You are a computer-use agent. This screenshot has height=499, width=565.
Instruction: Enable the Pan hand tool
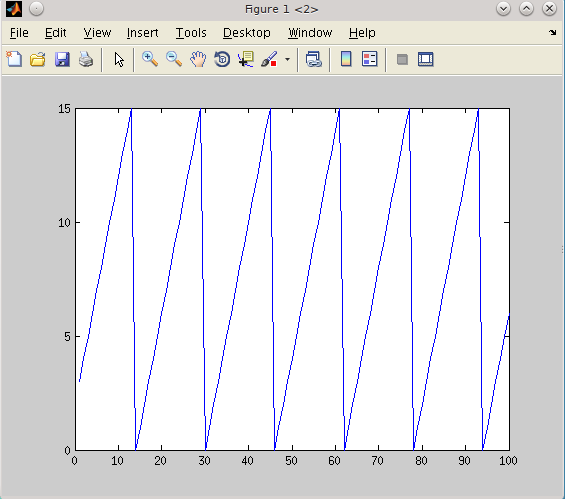[198, 59]
